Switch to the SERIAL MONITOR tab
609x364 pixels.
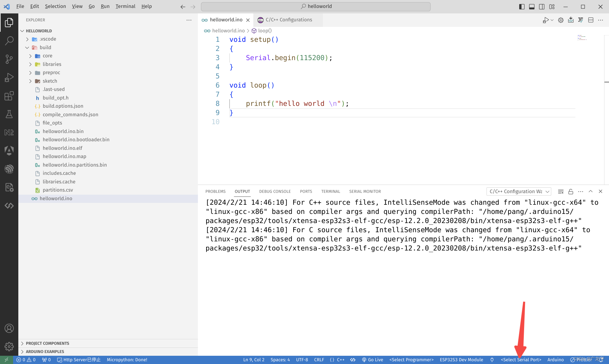(365, 191)
